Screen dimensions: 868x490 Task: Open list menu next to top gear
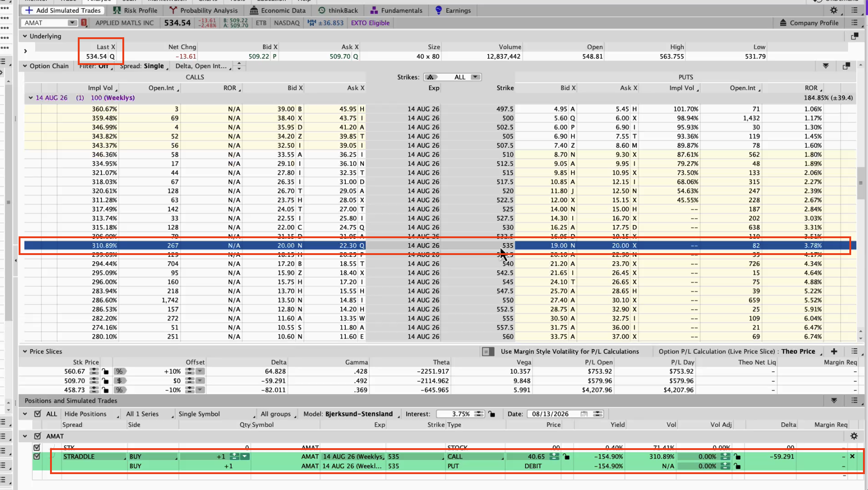tap(854, 10)
